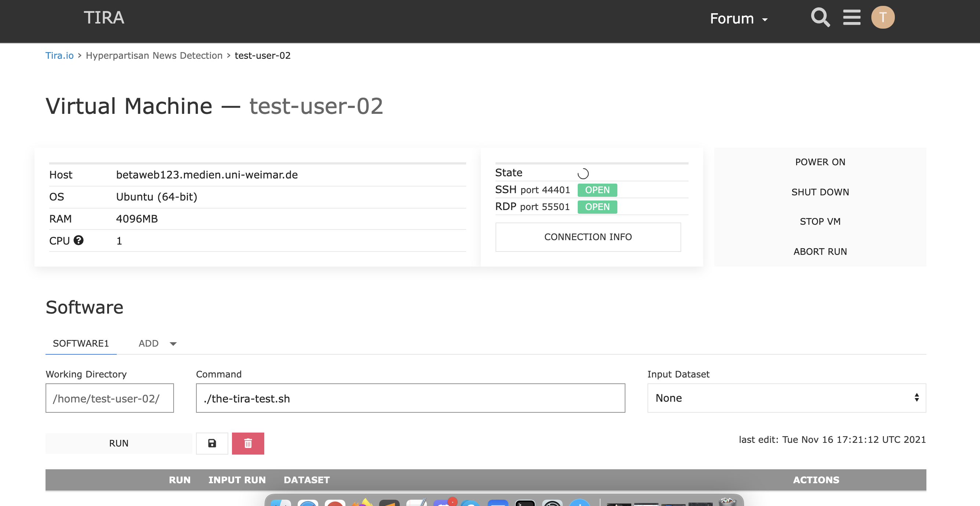Expand the Input Dataset selector showing None
The image size is (980, 506).
tap(786, 398)
